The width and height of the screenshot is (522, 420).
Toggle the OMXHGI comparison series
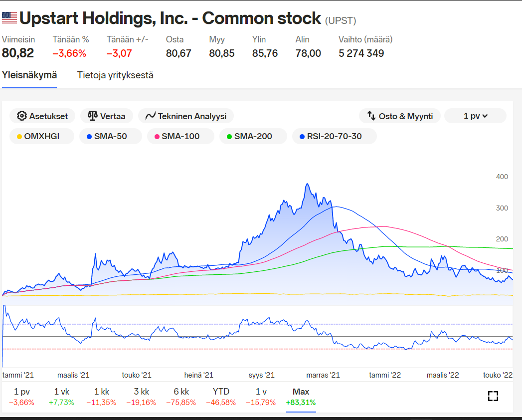(41, 136)
